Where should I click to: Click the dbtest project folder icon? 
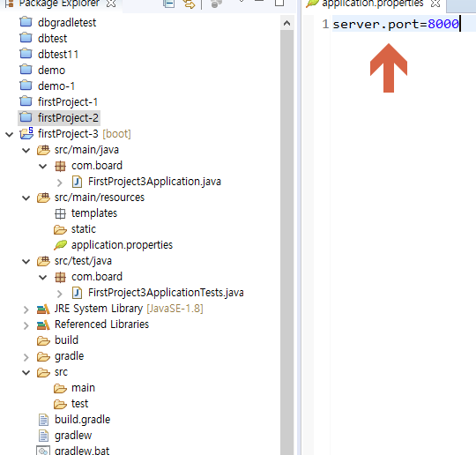pyautogui.click(x=26, y=38)
